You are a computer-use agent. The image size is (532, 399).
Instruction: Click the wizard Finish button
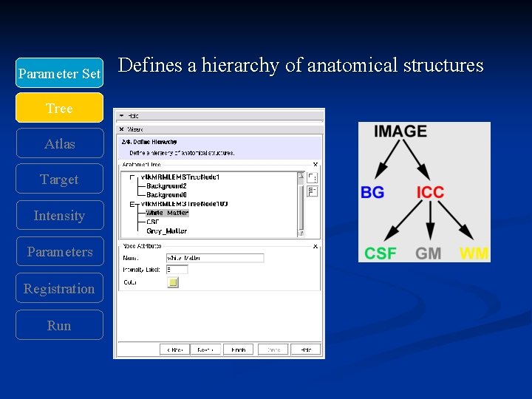(238, 349)
